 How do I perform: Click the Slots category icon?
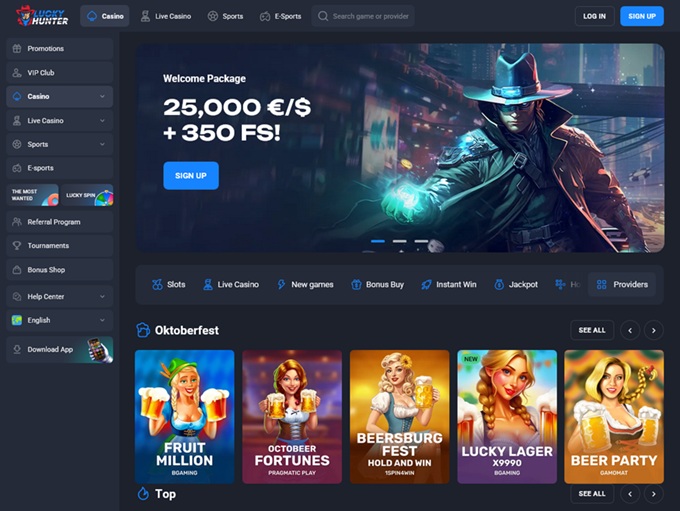pos(157,284)
